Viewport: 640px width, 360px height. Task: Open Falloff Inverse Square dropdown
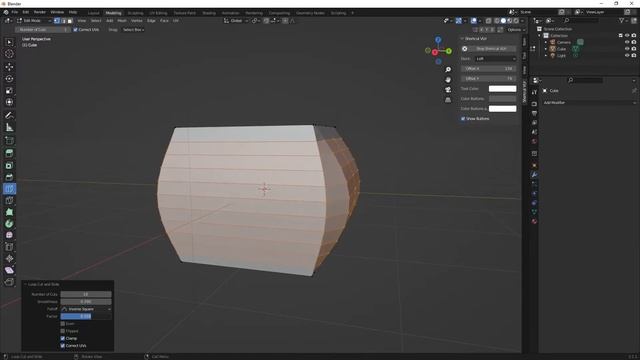coord(86,309)
